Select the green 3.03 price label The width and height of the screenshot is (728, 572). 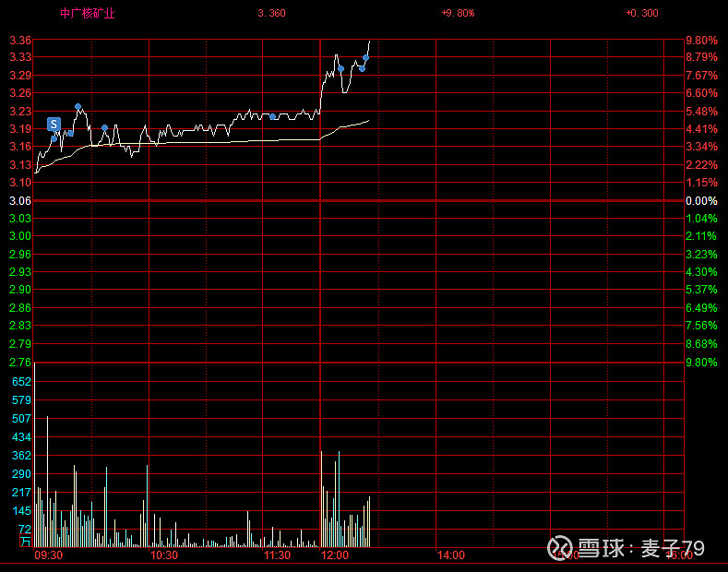pos(20,219)
